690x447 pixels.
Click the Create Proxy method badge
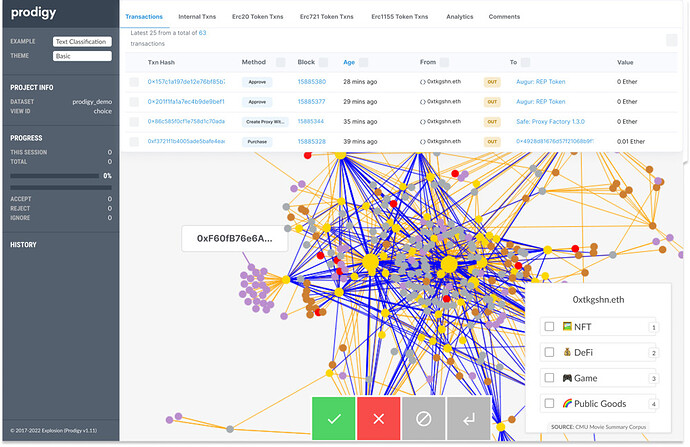point(265,122)
